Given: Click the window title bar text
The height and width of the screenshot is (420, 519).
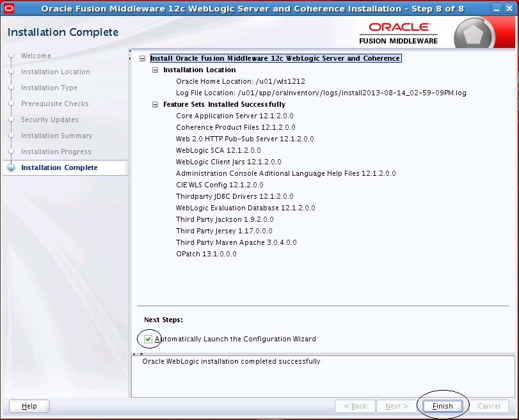Looking at the screenshot, I should [x=252, y=8].
